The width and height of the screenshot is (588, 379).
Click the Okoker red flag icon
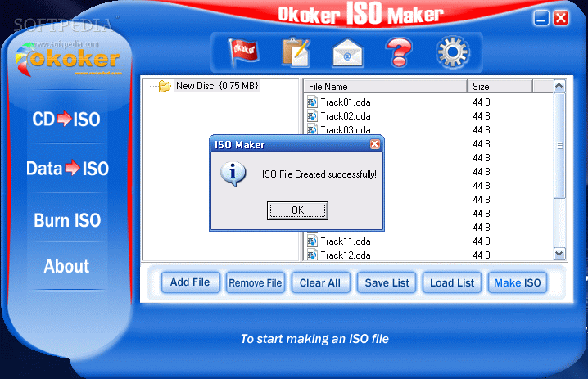coord(243,52)
